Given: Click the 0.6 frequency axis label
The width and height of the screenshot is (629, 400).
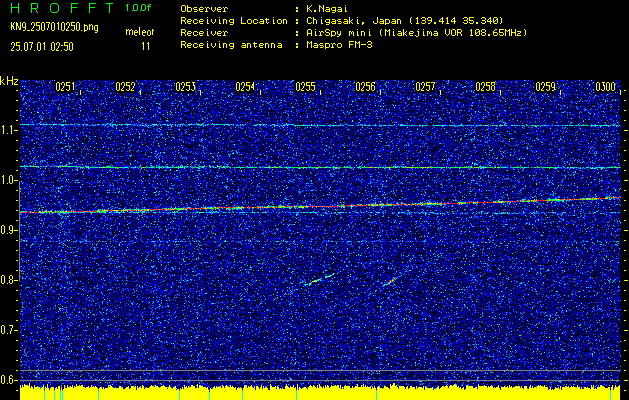Looking at the screenshot, I should [8, 380].
